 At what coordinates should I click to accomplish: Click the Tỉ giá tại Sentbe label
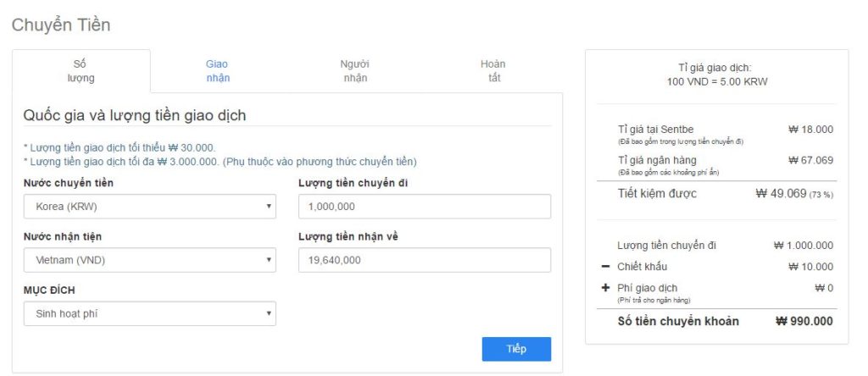pos(656,130)
